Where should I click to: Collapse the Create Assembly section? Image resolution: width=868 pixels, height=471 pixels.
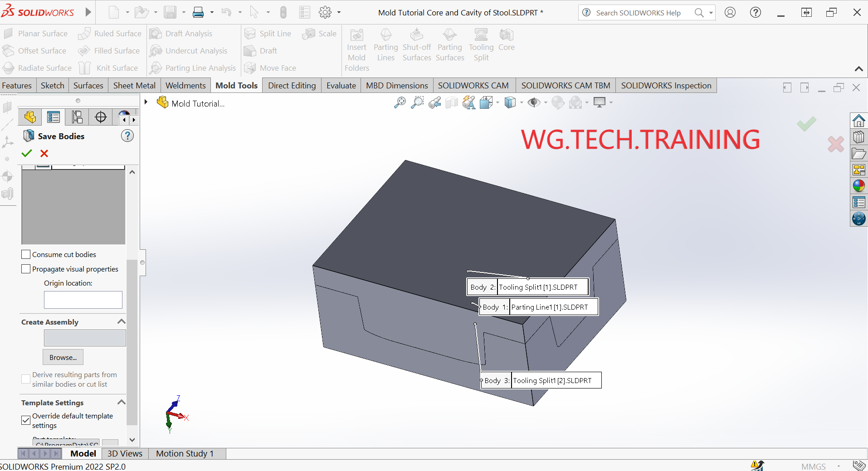(x=121, y=321)
